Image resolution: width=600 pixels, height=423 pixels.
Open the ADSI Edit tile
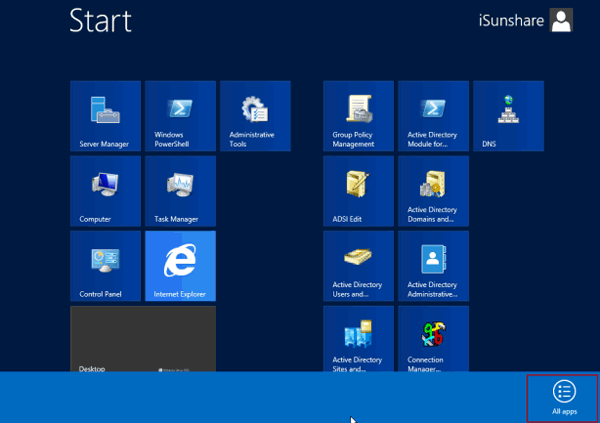click(x=359, y=191)
